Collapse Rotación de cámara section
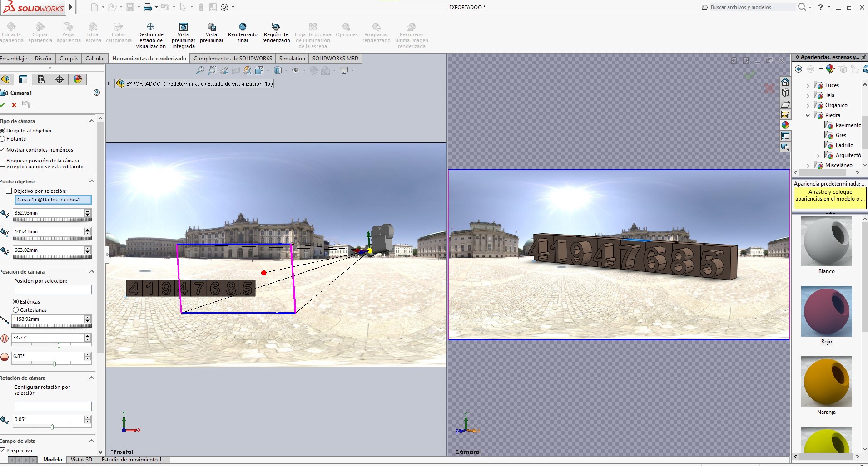Screen dimensions: 868x466 (x=92, y=378)
